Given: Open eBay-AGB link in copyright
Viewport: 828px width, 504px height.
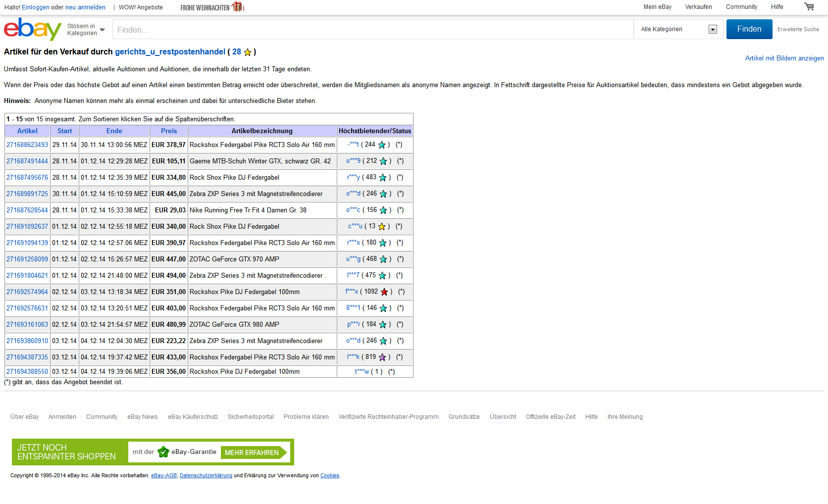Looking at the screenshot, I should 164,475.
